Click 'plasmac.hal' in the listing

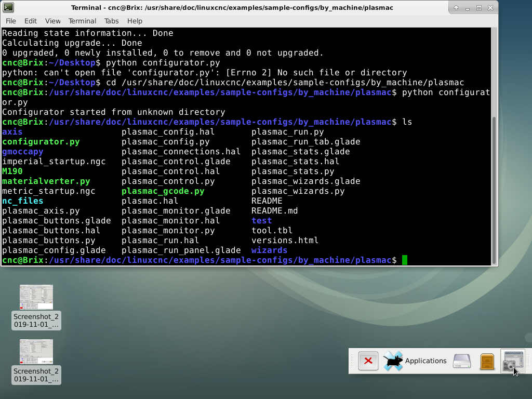[x=150, y=201]
